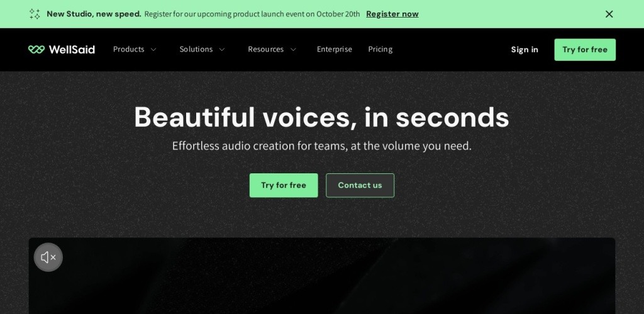Image resolution: width=644 pixels, height=314 pixels.
Task: Open the Products menu label
Action: click(x=128, y=50)
